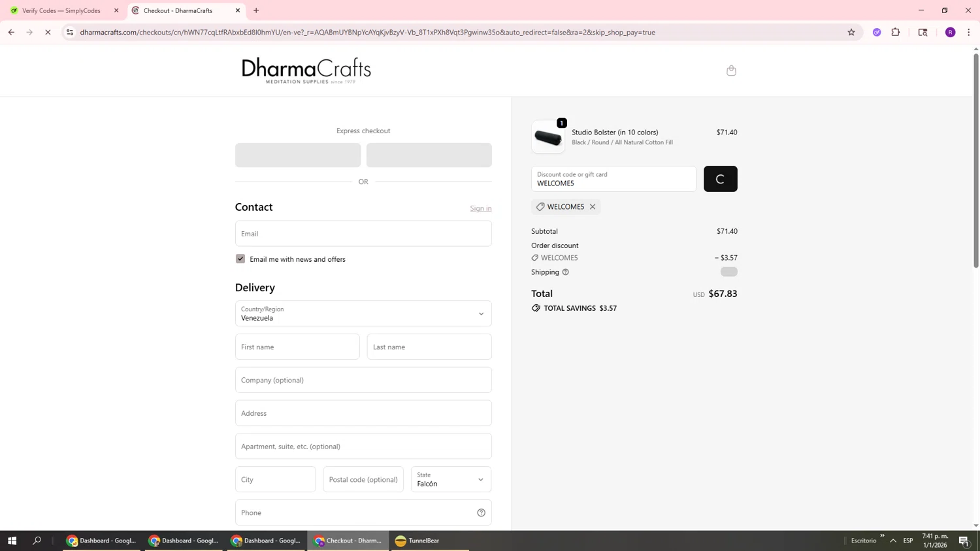Viewport: 980px width, 551px height.
Task: Click the ESP language indicator
Action: coord(908,541)
